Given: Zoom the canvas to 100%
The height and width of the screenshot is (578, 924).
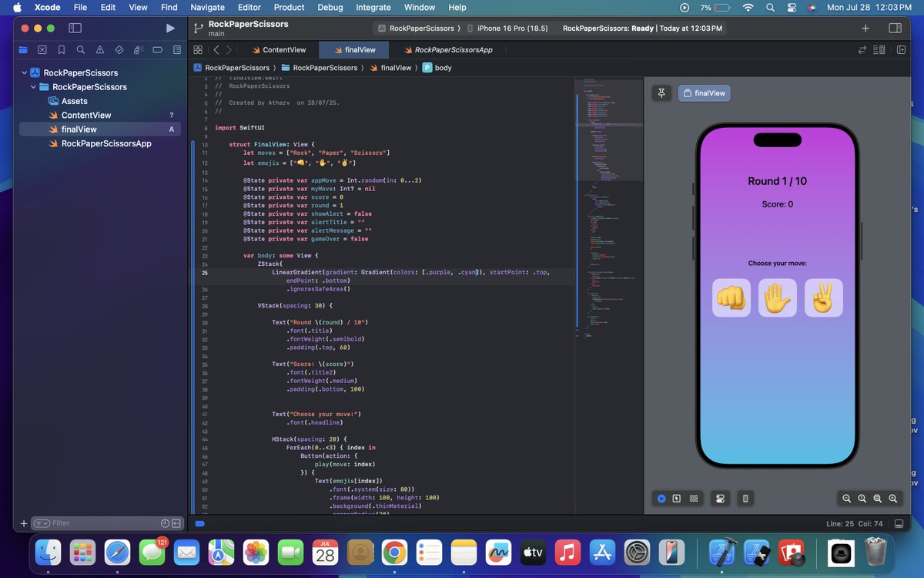Looking at the screenshot, I should [862, 499].
